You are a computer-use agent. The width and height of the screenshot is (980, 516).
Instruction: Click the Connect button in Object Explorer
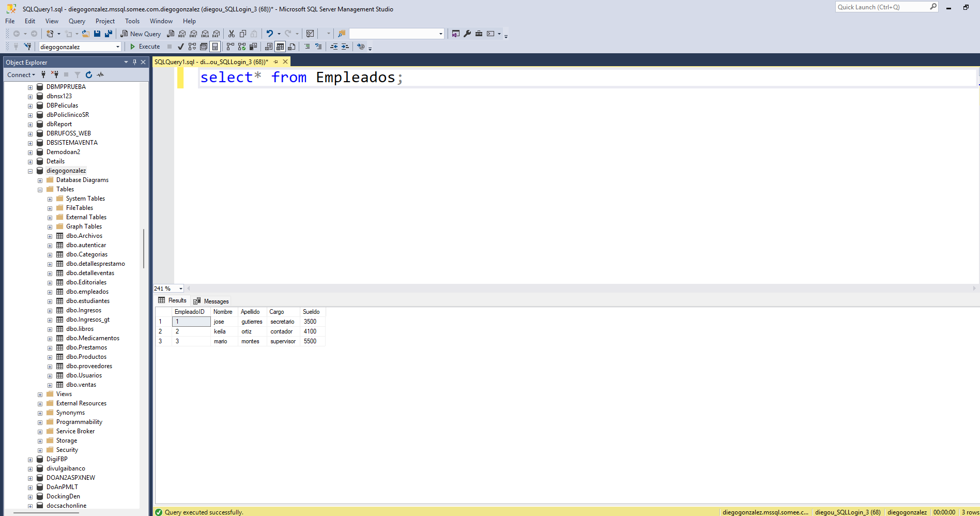pyautogui.click(x=20, y=74)
